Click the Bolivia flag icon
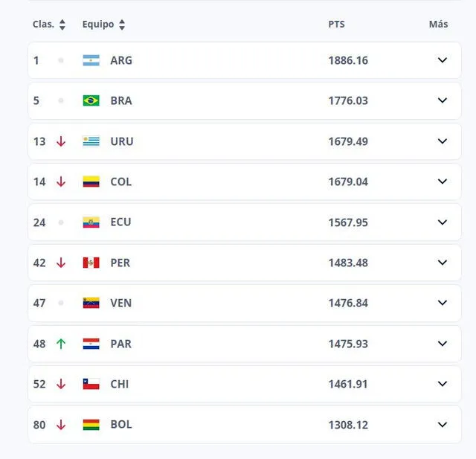 click(91, 425)
